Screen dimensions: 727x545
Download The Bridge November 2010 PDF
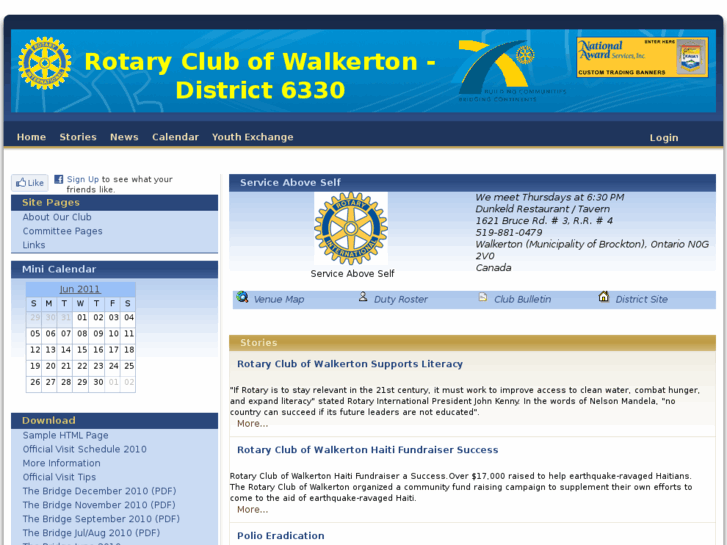[99, 505]
